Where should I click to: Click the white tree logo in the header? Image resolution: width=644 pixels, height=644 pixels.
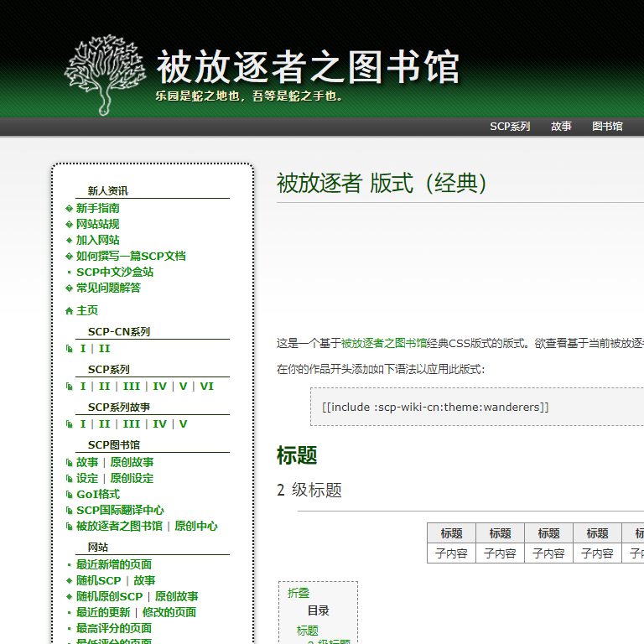tap(100, 74)
